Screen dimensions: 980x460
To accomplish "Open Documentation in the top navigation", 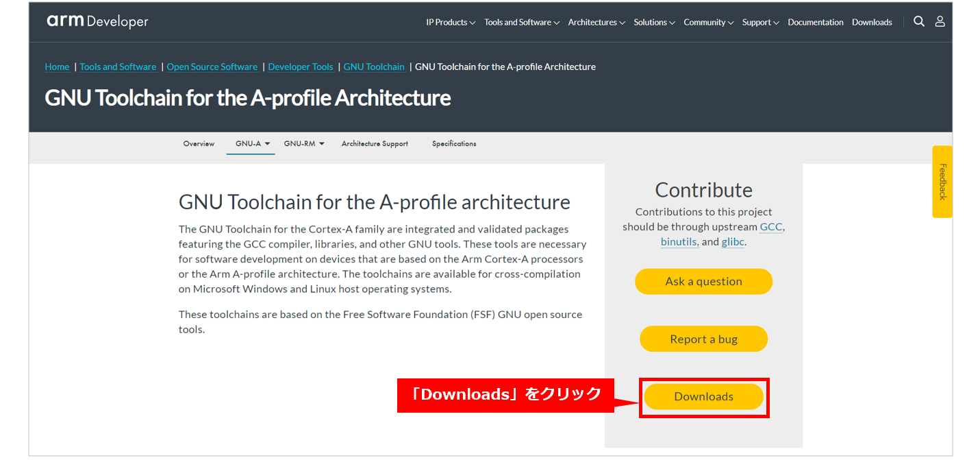I will [816, 23].
